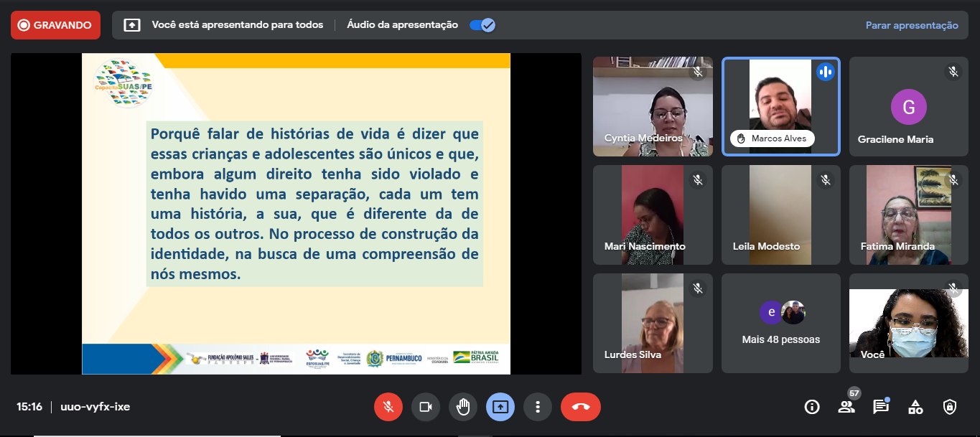The height and width of the screenshot is (437, 980).
Task: Open the chat panel
Action: click(x=880, y=407)
